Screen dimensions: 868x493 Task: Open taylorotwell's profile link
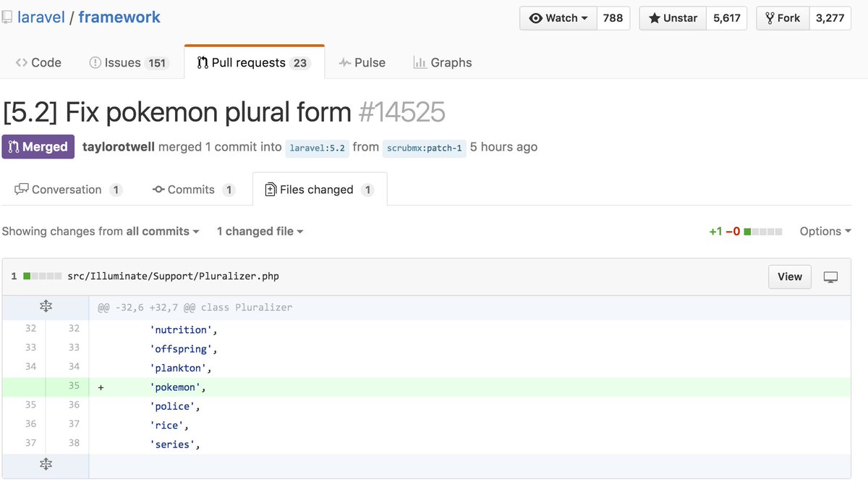pos(119,147)
